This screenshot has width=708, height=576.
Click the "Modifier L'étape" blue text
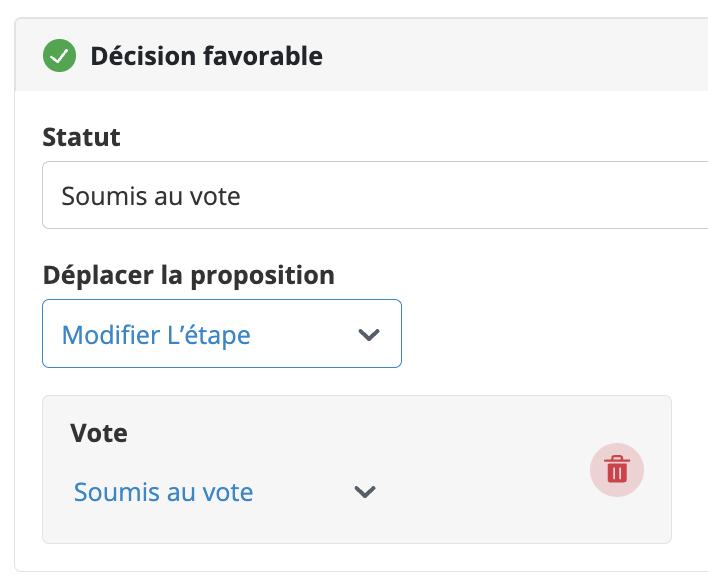(156, 335)
